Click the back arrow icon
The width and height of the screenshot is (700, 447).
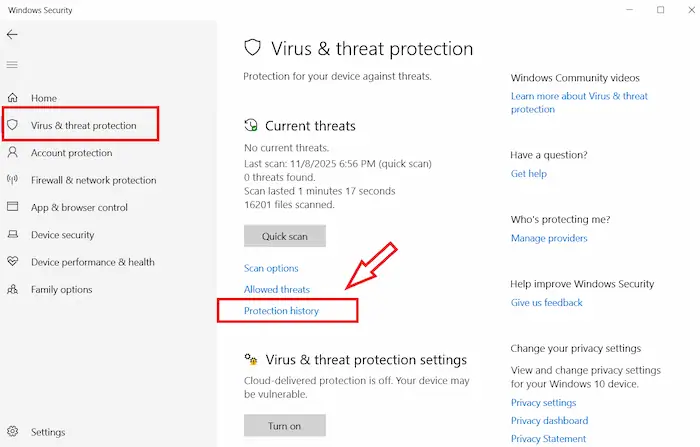(x=12, y=35)
